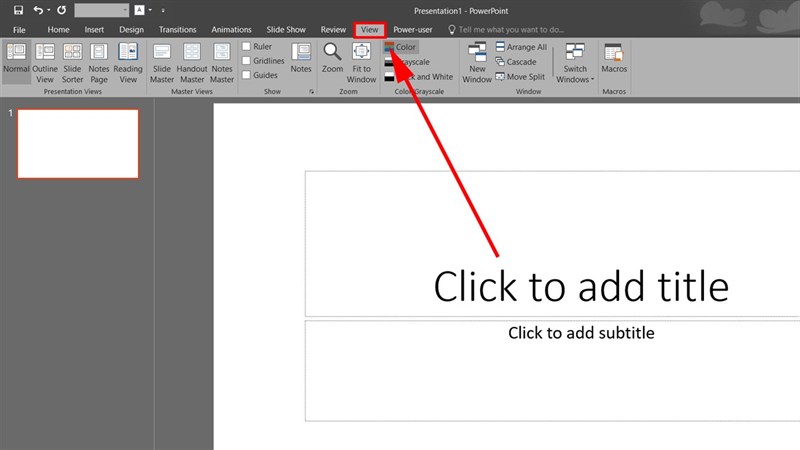This screenshot has width=800, height=450.
Task: Open the Show group dialog launcher
Action: tap(311, 92)
